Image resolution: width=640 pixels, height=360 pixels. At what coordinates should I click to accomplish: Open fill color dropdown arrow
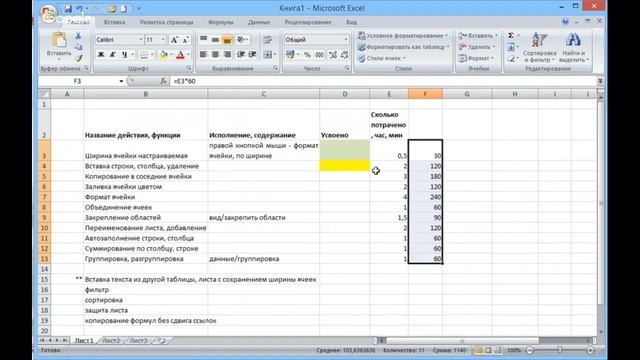click(x=171, y=54)
